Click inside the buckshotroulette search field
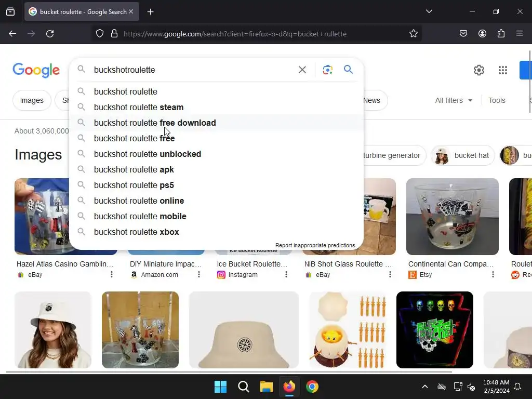 click(193, 70)
